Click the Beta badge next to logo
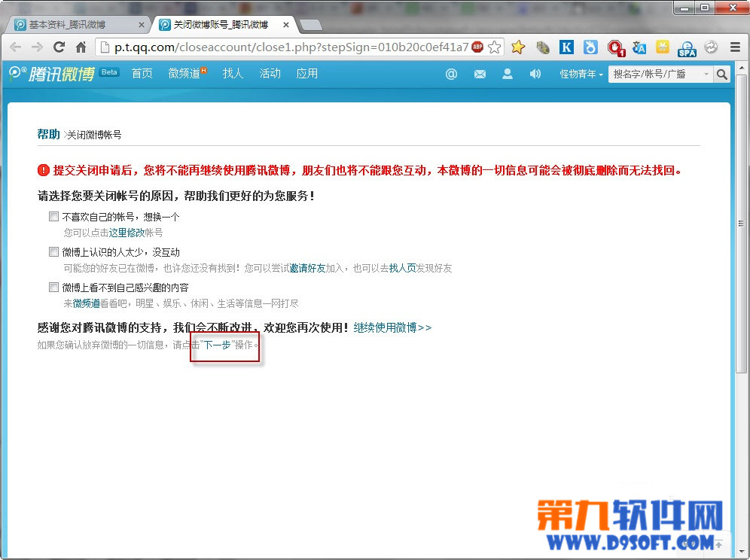Image resolution: width=750 pixels, height=560 pixels. coord(109,72)
